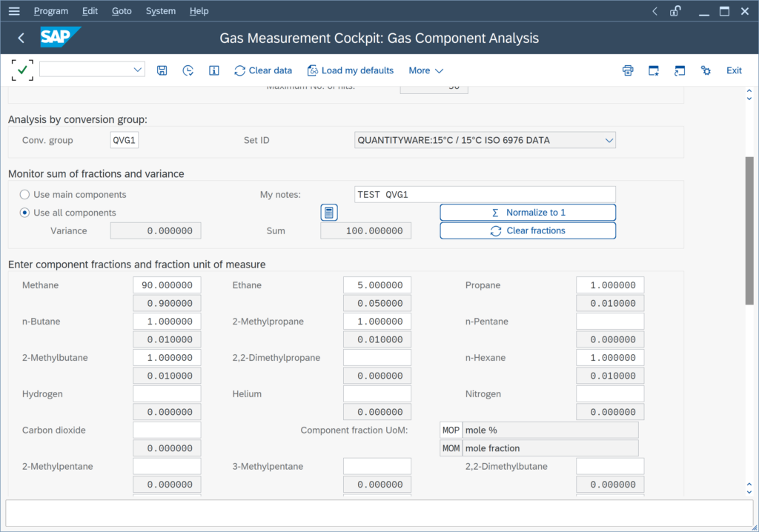Click the new window icon with star
This screenshot has width=759, height=532.
[x=654, y=70]
